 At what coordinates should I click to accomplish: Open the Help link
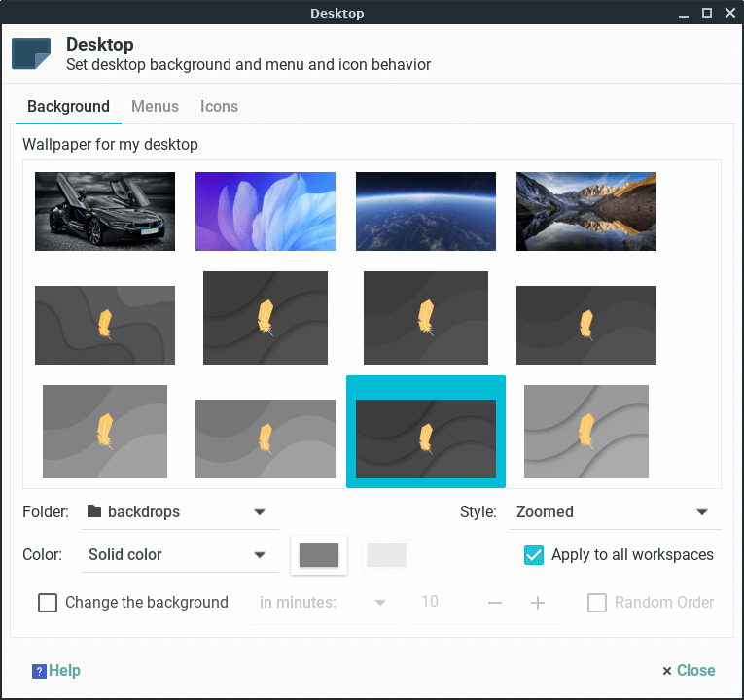pyautogui.click(x=65, y=671)
